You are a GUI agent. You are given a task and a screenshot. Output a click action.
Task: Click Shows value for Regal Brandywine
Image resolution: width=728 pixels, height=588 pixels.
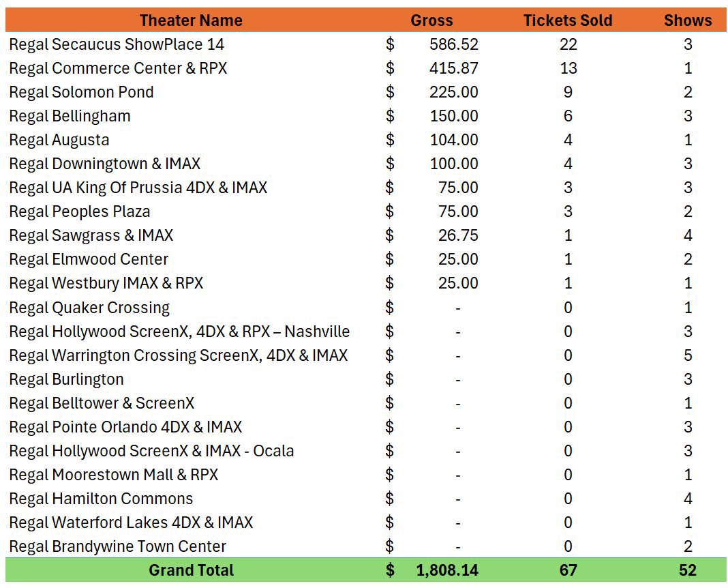point(688,546)
